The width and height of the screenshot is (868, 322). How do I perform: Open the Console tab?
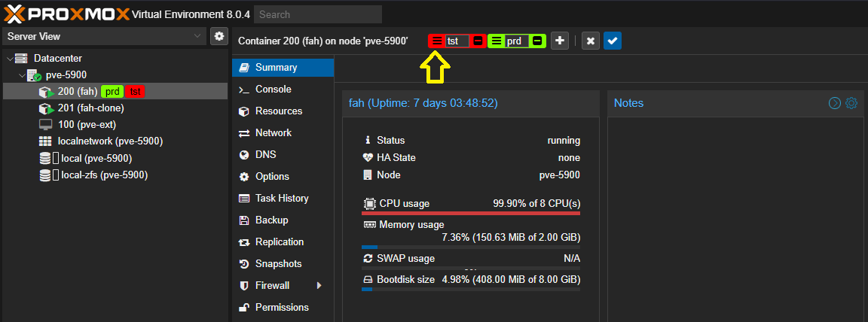[x=283, y=90]
